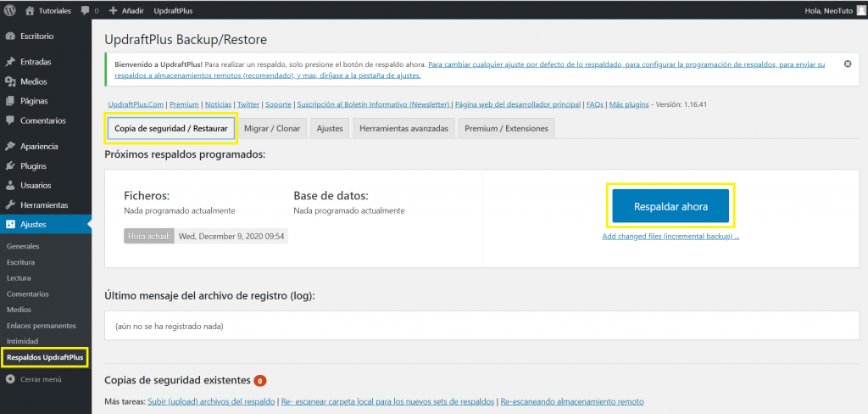Image resolution: width=868 pixels, height=414 pixels.
Task: Click the comments bubble icon in admin bar
Action: (x=85, y=10)
